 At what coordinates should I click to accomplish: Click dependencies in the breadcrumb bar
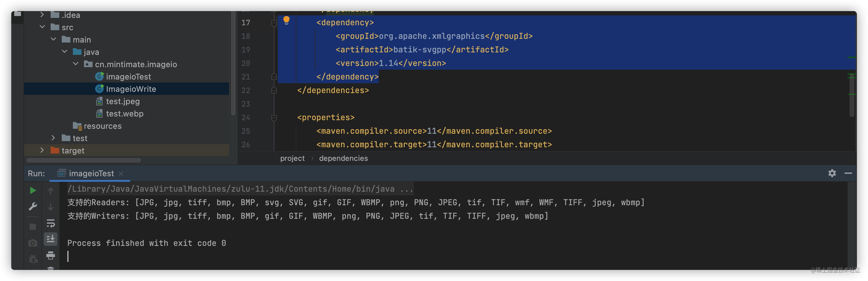tap(343, 158)
